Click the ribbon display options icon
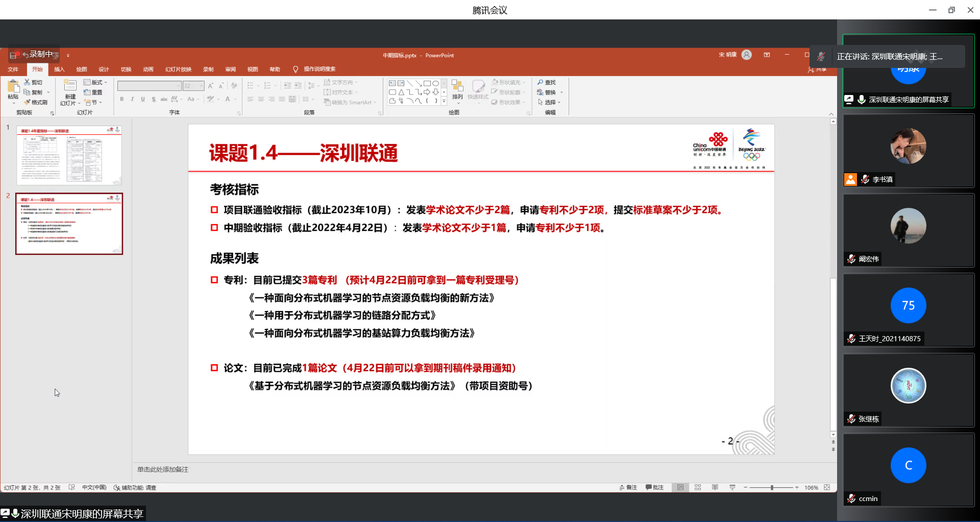 (767, 55)
